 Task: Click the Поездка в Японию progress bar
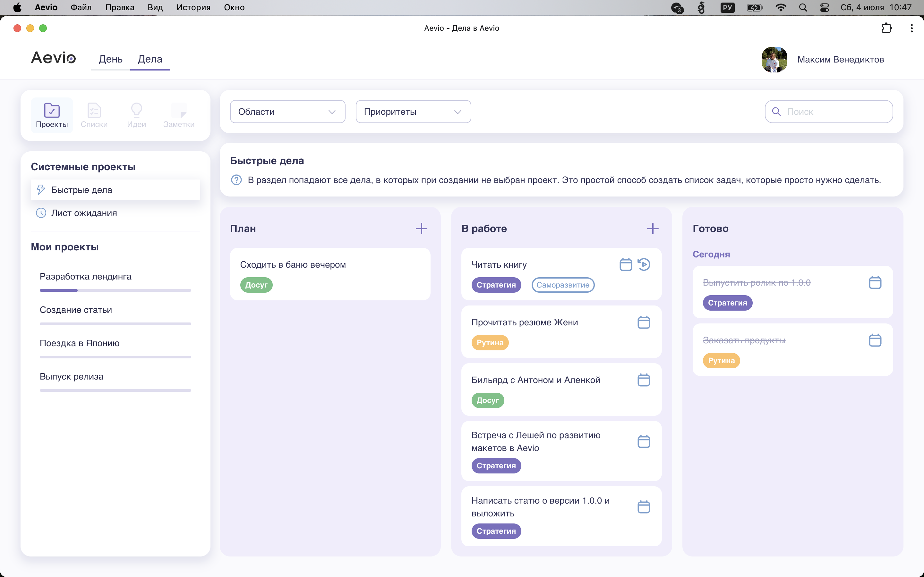point(115,357)
